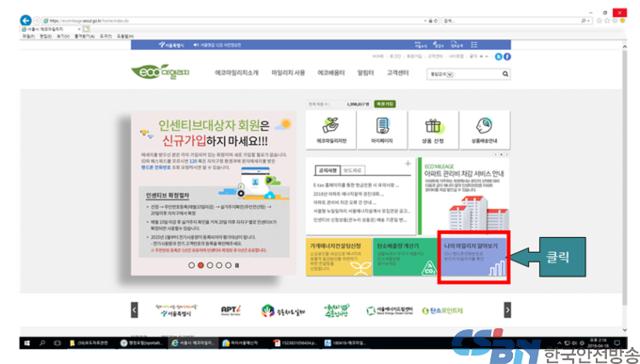The image size is (640, 364).
Task: Click the green 회원가입 button
Action: click(x=385, y=104)
